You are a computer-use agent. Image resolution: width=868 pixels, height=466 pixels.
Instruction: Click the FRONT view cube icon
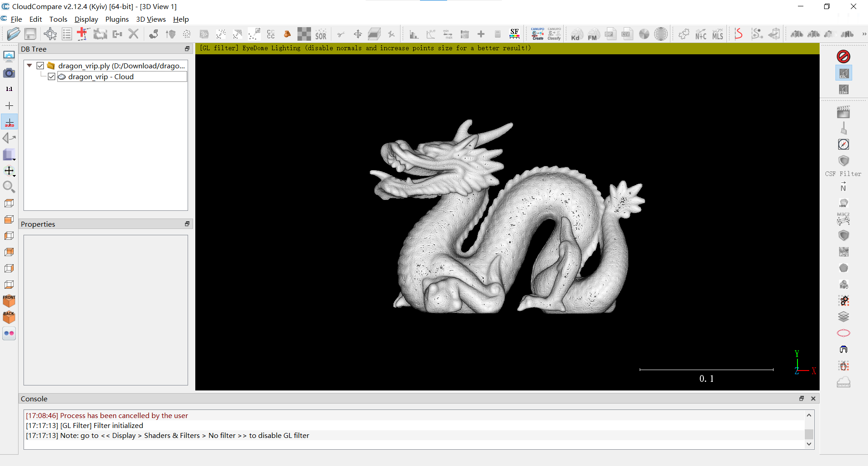9,301
